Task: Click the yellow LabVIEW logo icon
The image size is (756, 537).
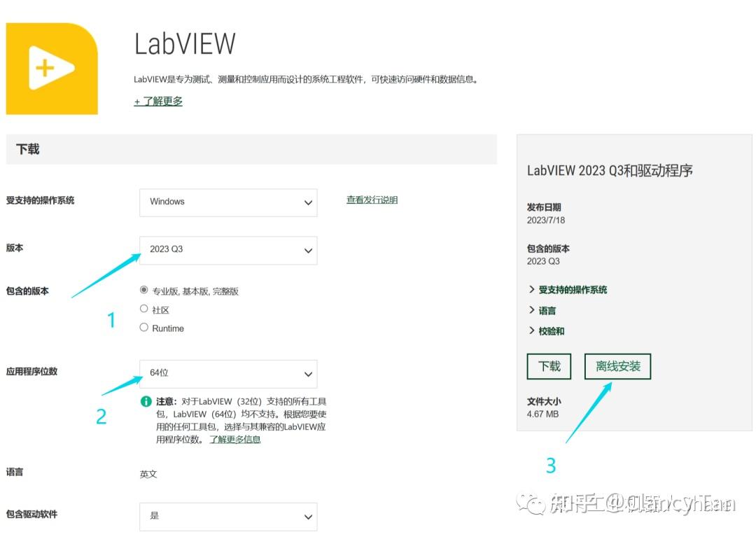Action: click(51, 67)
